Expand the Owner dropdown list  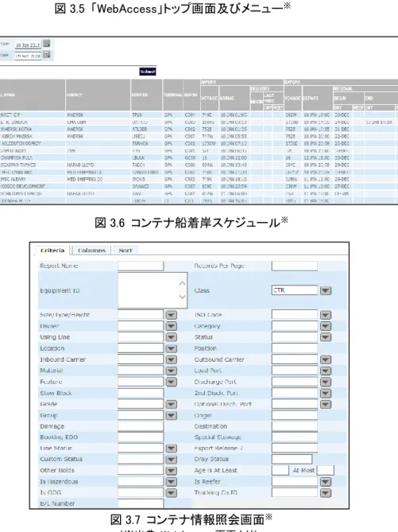click(x=172, y=326)
